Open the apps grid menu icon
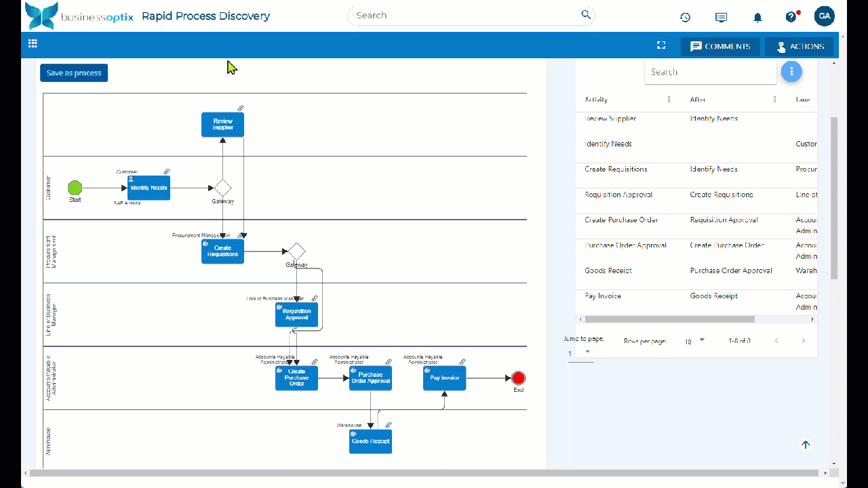Viewport: 868px width, 488px height. pos(33,43)
